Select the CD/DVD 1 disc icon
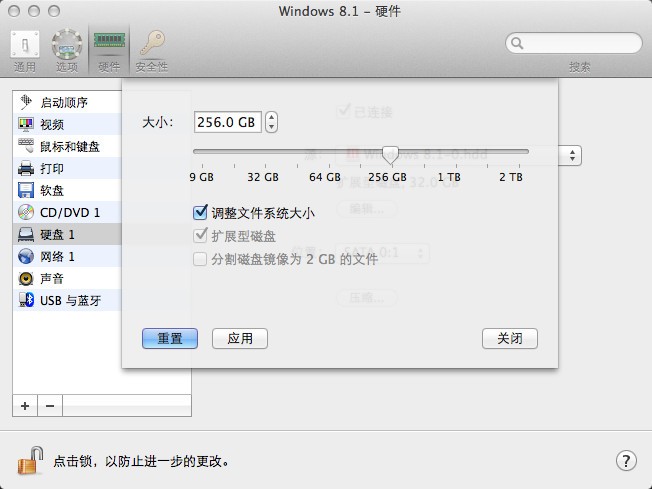Viewport: 652px width, 489px height. (26, 212)
